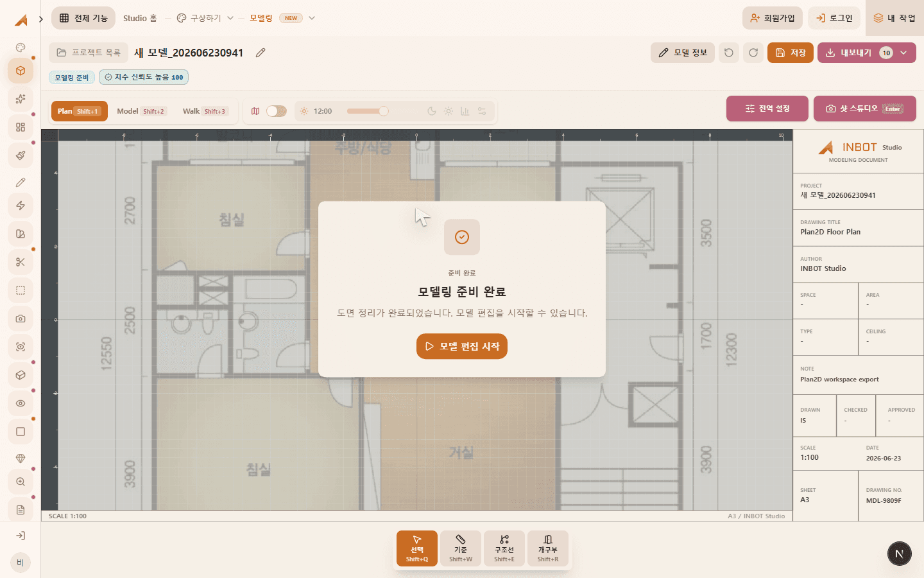The height and width of the screenshot is (578, 924).
Task: Toggle the map view switch
Action: point(277,111)
